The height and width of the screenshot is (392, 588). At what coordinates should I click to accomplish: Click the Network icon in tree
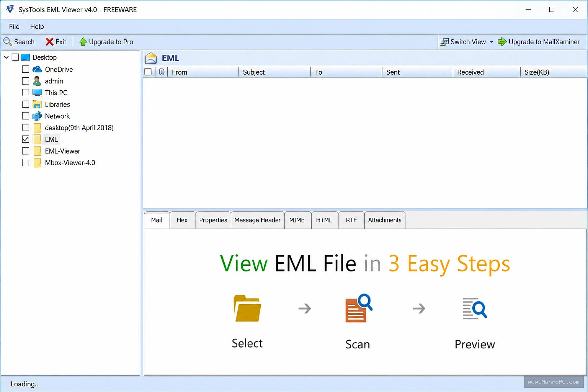click(x=37, y=116)
